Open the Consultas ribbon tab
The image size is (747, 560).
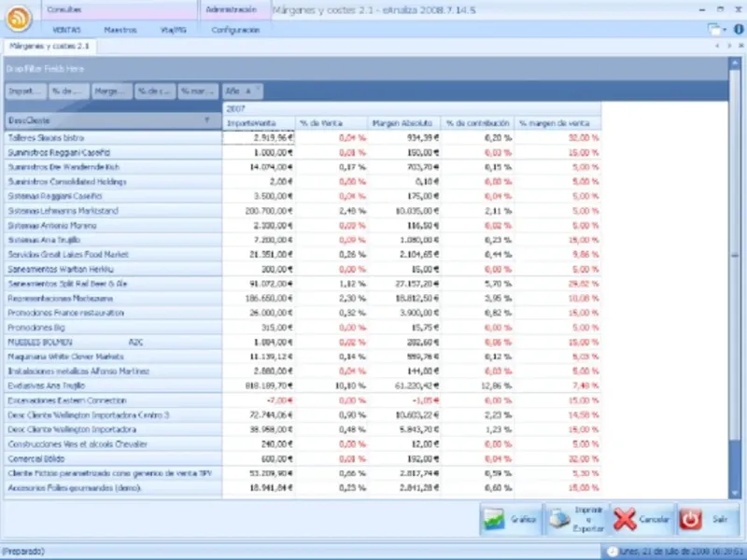coord(63,9)
